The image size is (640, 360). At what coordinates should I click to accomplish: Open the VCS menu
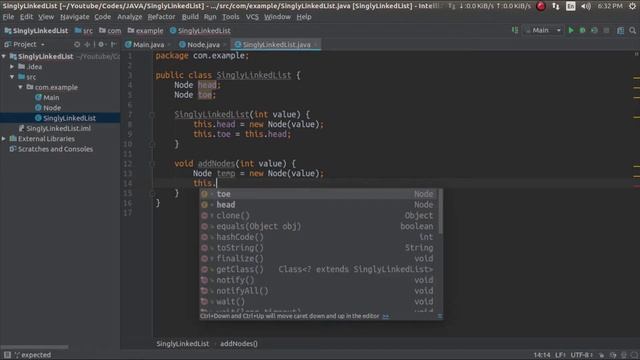click(x=252, y=17)
